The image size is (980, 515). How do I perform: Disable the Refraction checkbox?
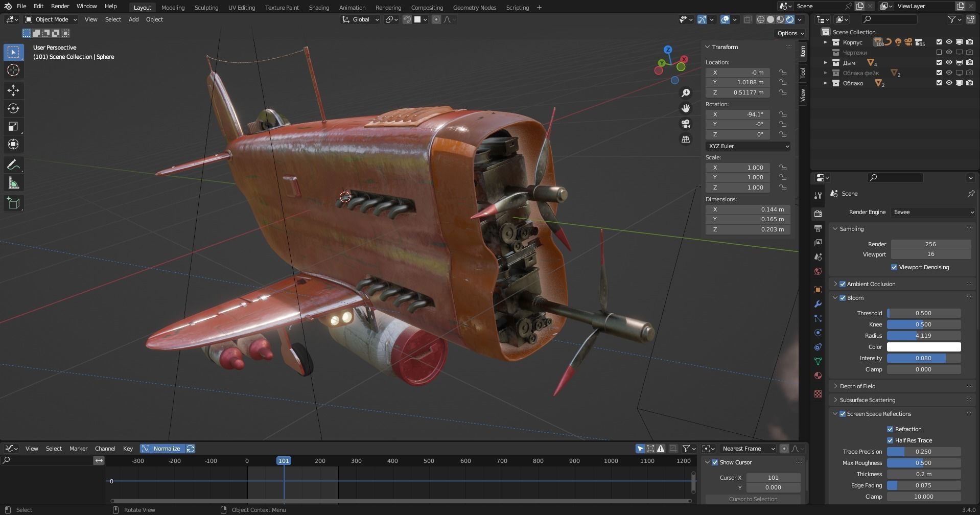[x=890, y=429]
